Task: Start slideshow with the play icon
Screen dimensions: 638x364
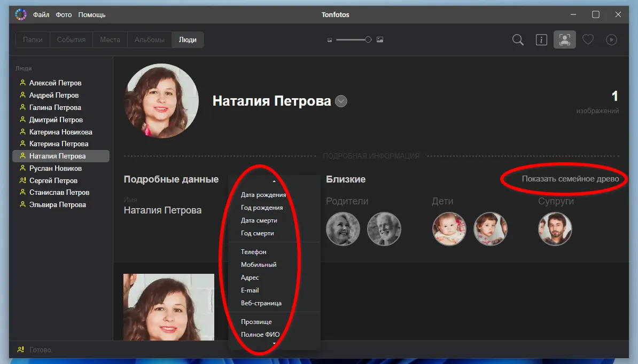Action: [611, 39]
